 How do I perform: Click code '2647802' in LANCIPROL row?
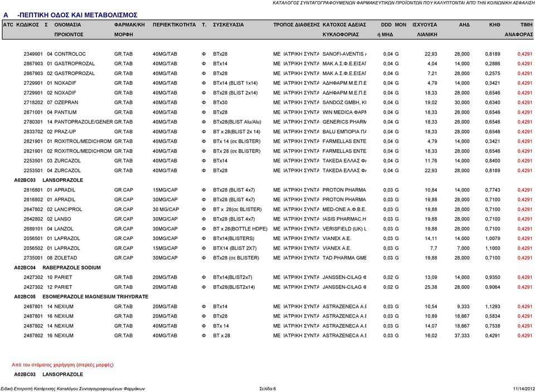[33, 209]
